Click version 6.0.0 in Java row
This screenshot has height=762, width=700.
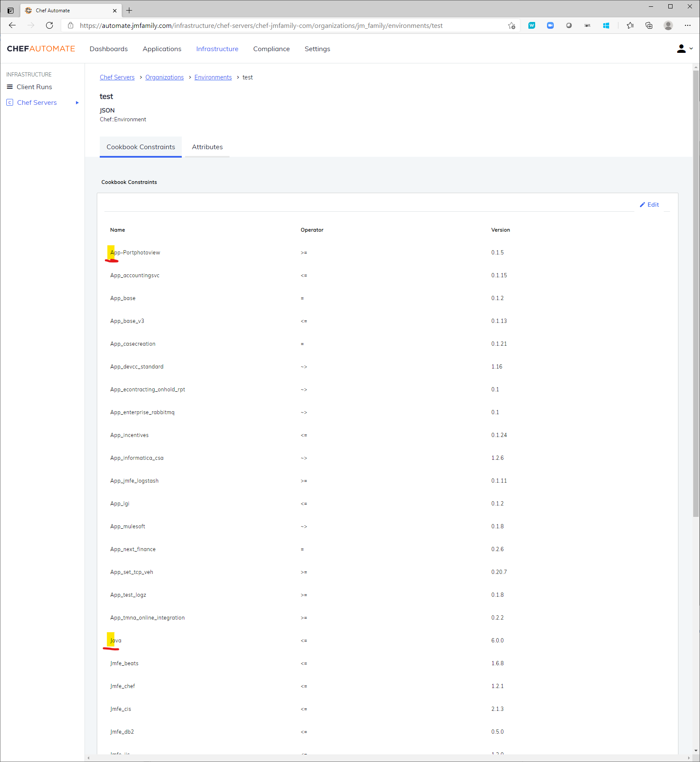pos(497,640)
